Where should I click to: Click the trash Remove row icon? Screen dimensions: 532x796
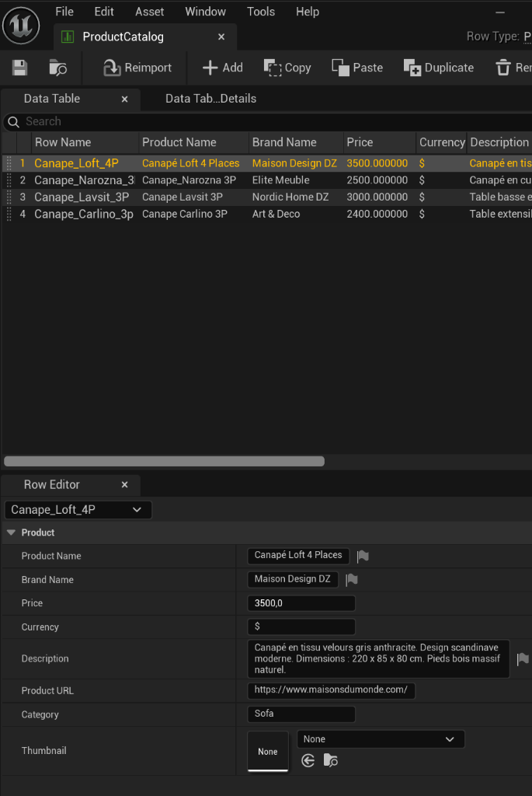coord(502,68)
